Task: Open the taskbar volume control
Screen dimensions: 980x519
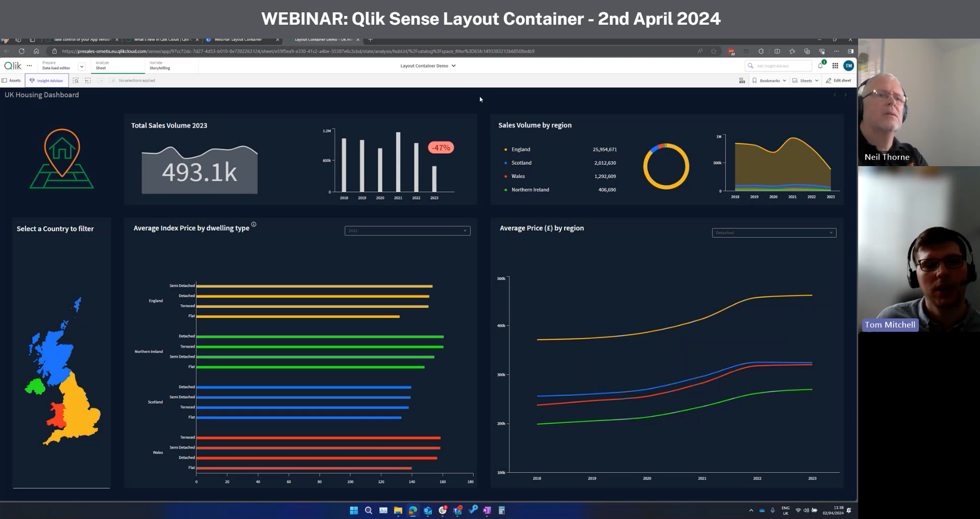Action: coord(806,511)
